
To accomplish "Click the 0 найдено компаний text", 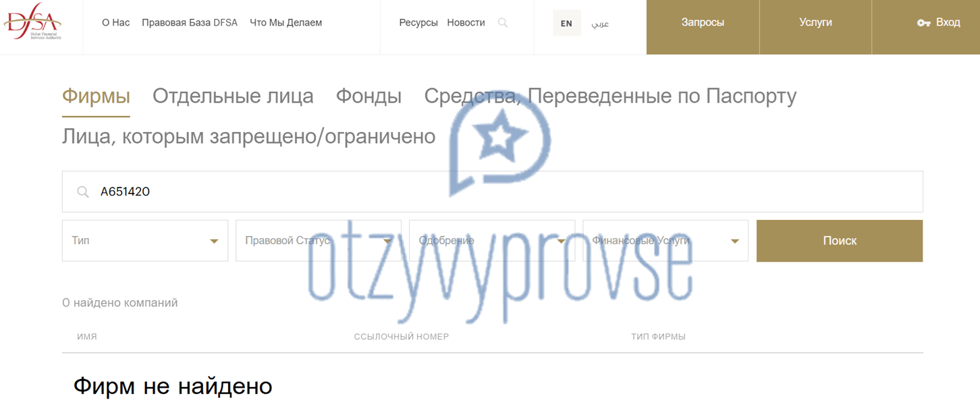I will [120, 303].
